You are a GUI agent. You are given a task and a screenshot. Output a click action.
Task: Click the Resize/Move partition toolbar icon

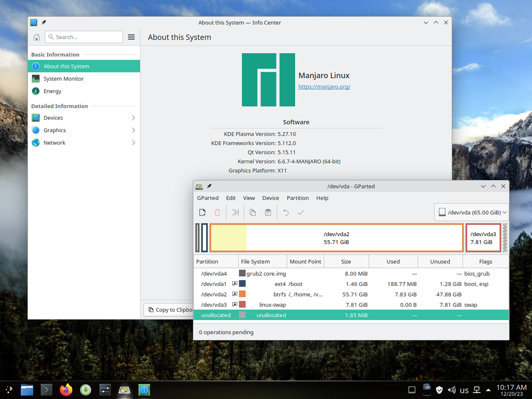coord(235,212)
